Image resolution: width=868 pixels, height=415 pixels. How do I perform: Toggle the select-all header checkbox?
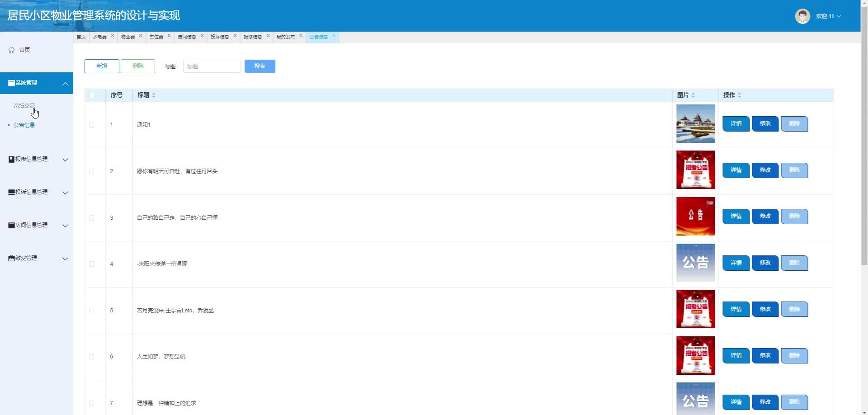(x=92, y=95)
